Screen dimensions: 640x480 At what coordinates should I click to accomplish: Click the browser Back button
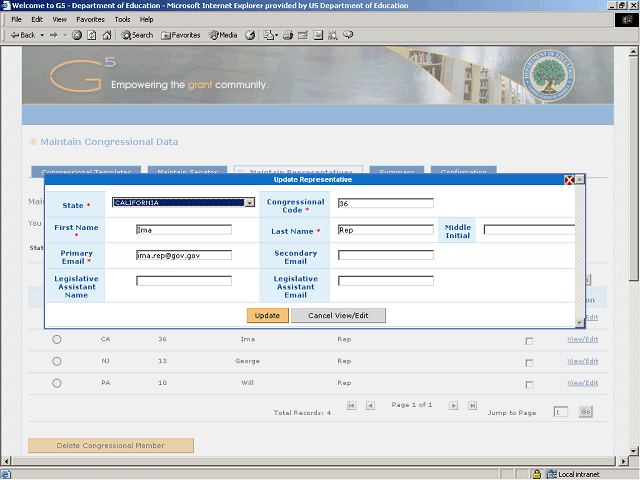click(x=22, y=35)
